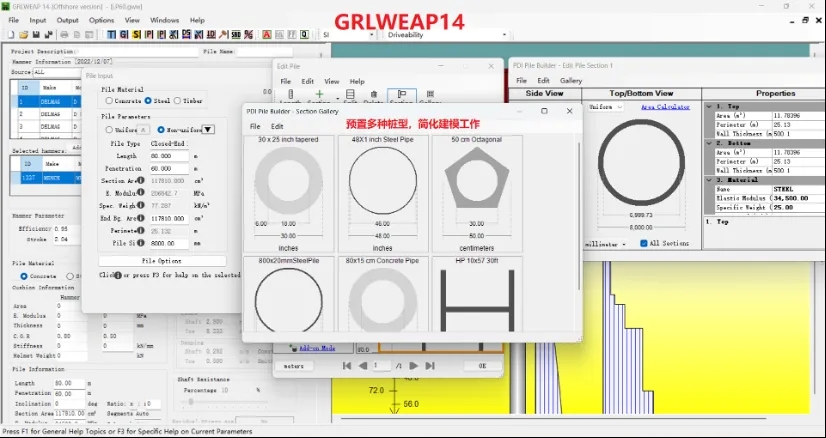Open the Uniform dropdown above pile view
Viewport: 826px width, 438px height.
pyautogui.click(x=619, y=106)
